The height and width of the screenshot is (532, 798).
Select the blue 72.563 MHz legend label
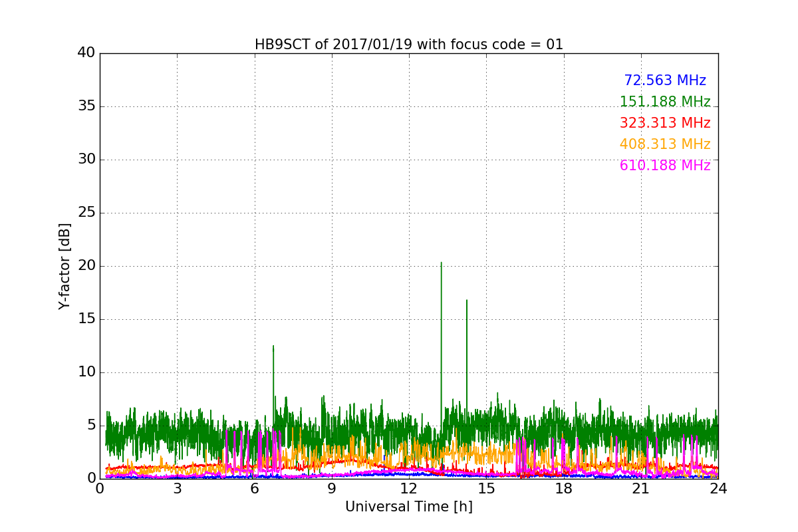point(665,80)
